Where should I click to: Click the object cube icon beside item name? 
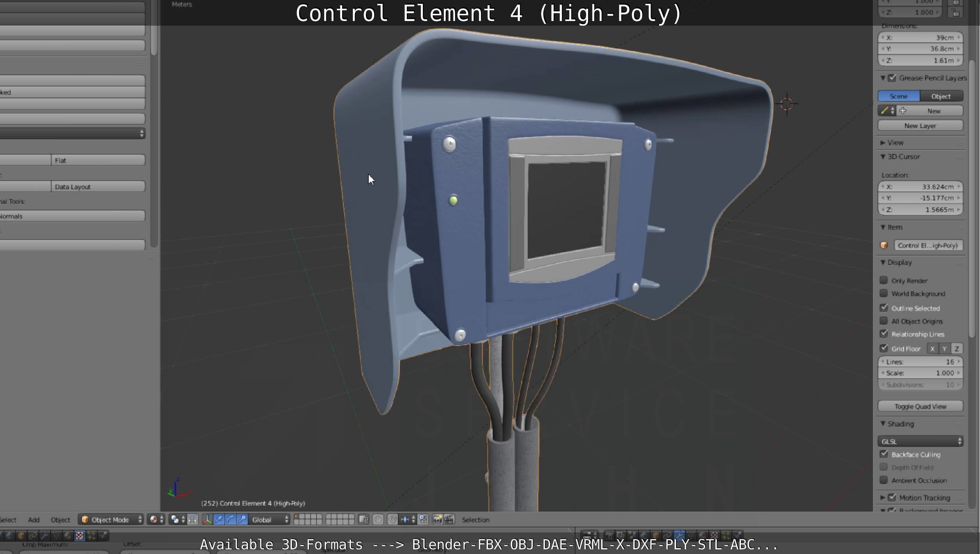click(x=884, y=245)
